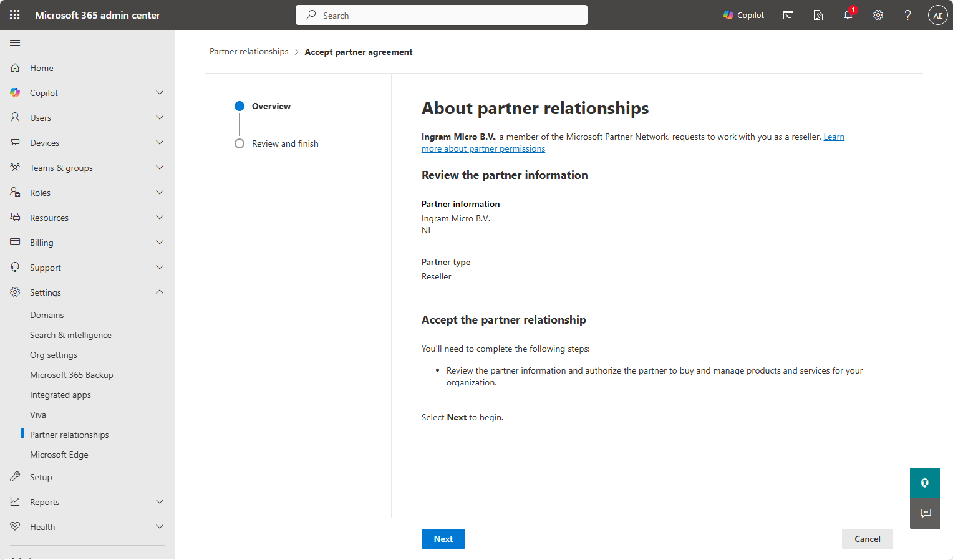Click the Health heart icon
Screen dimensions: 953x560
(15, 526)
